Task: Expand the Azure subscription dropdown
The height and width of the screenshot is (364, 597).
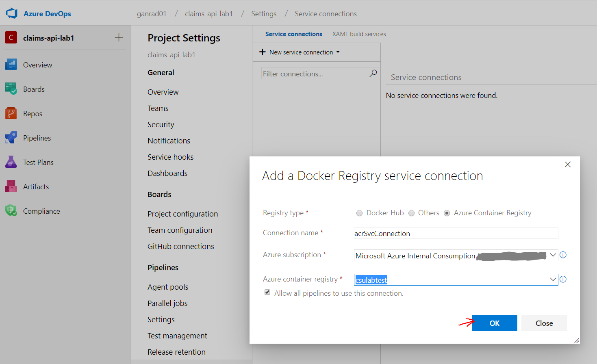Action: tap(553, 255)
